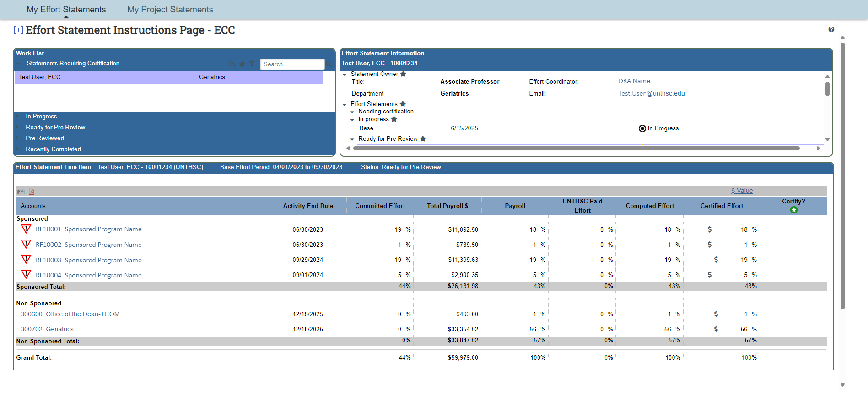Click dollar sign icon in RF10001 row
Viewport: 868px width, 394px height.
click(x=710, y=229)
